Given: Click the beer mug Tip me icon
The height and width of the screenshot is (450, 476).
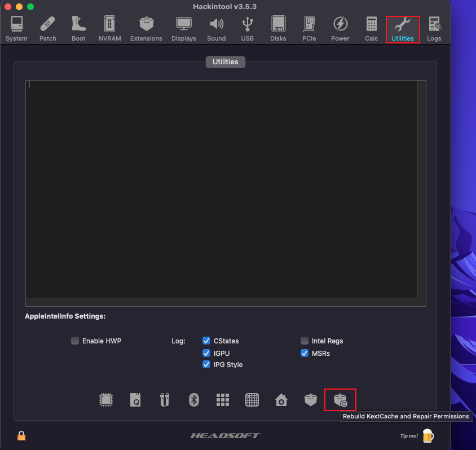Looking at the screenshot, I should pos(427,435).
